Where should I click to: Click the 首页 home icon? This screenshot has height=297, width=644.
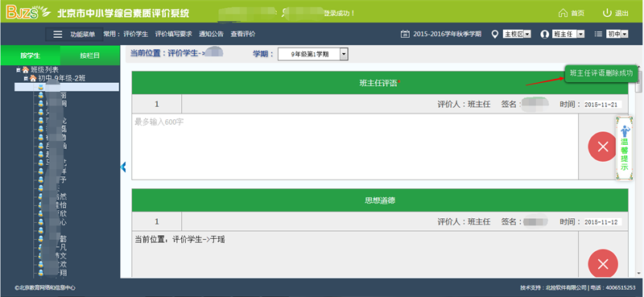click(x=563, y=13)
